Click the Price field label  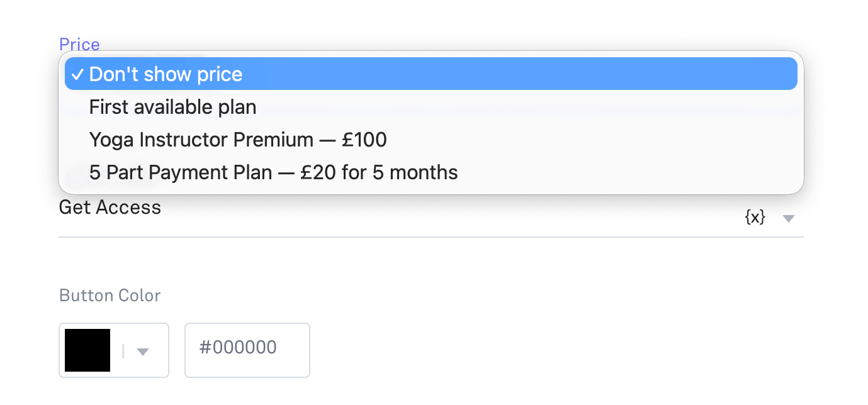coord(79,44)
